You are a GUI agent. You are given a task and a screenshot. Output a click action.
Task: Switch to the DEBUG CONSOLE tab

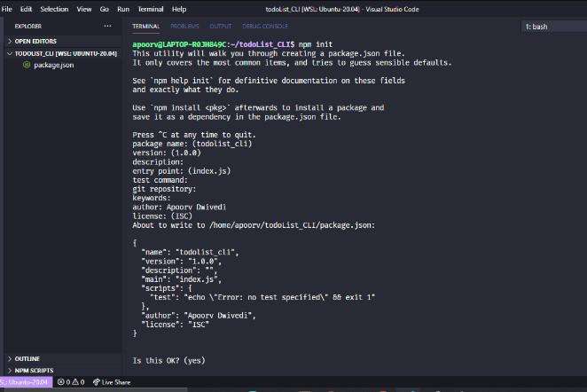pos(265,27)
